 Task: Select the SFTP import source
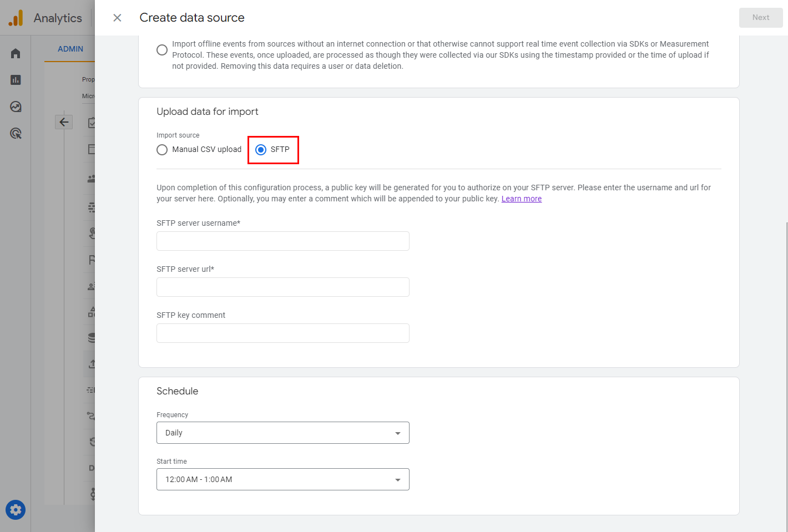point(261,150)
